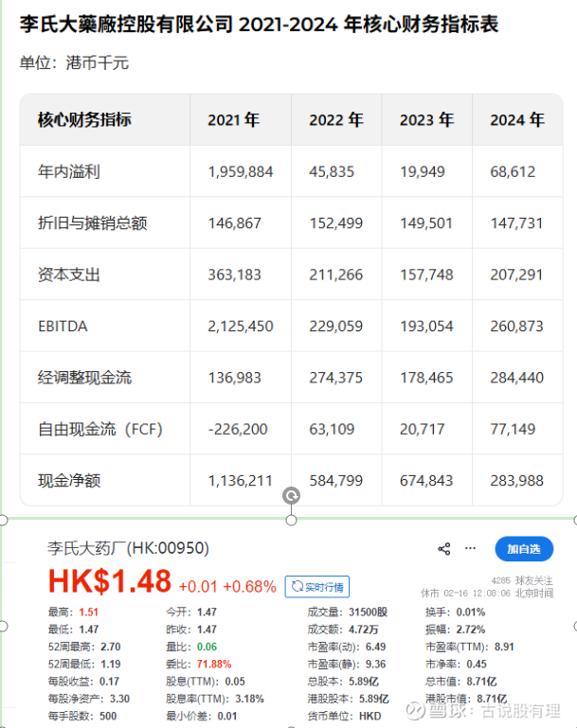
Task: Click the cell value 178,465
Action: pos(426,378)
